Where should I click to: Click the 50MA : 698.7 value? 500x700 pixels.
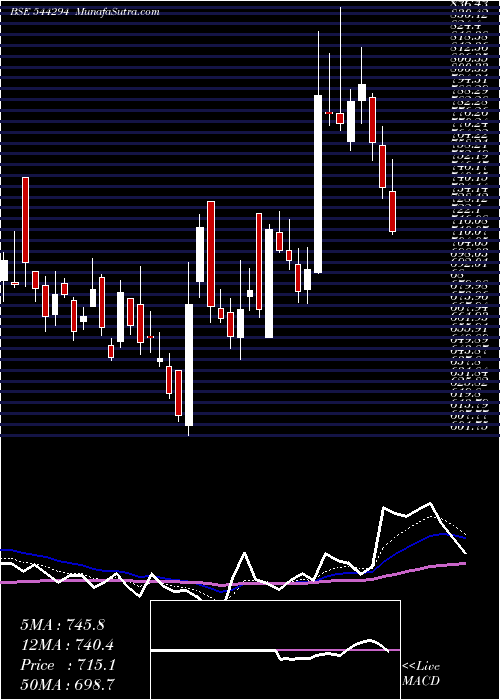pyautogui.click(x=67, y=685)
